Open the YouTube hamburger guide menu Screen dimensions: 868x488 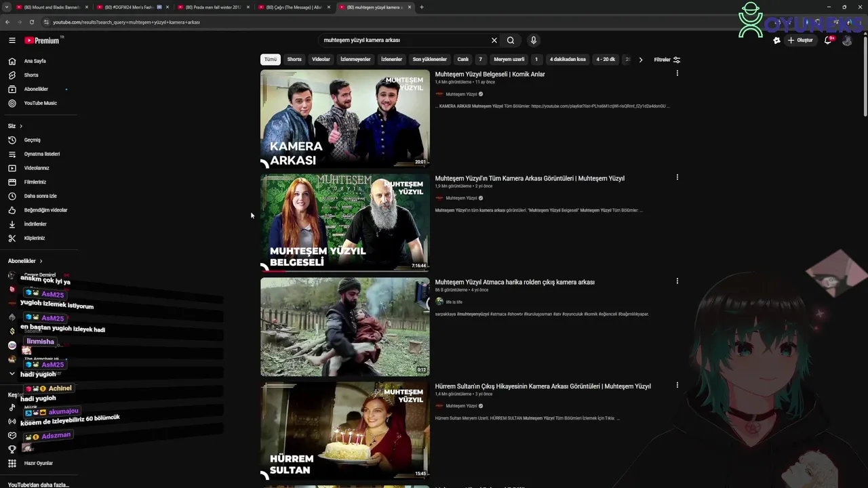pyautogui.click(x=12, y=41)
